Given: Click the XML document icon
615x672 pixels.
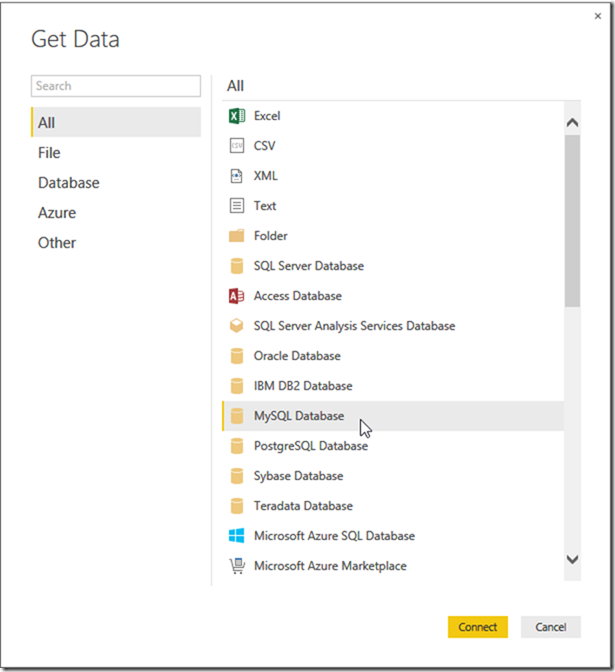Looking at the screenshot, I should click(x=237, y=176).
